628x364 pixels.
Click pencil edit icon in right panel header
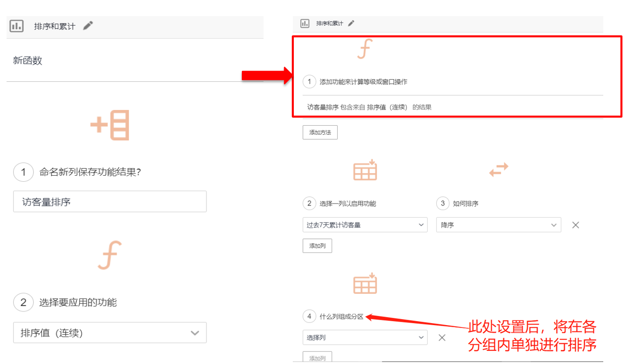pos(351,23)
